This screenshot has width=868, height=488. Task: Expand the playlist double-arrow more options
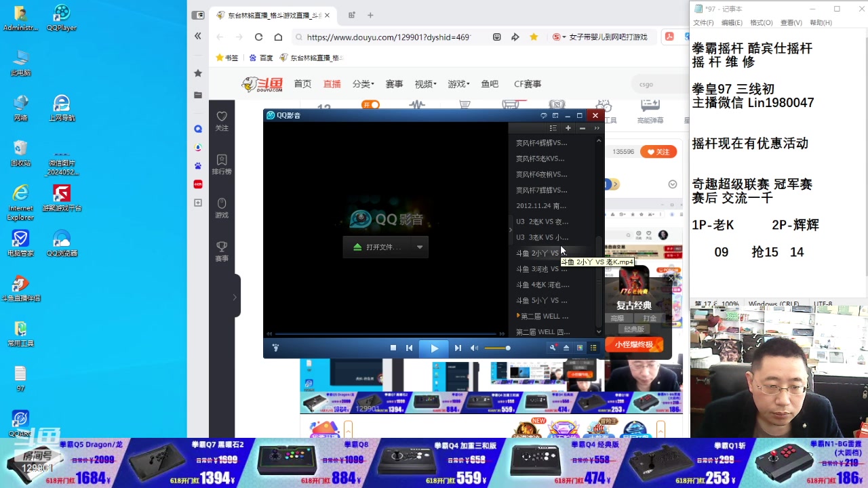(597, 128)
